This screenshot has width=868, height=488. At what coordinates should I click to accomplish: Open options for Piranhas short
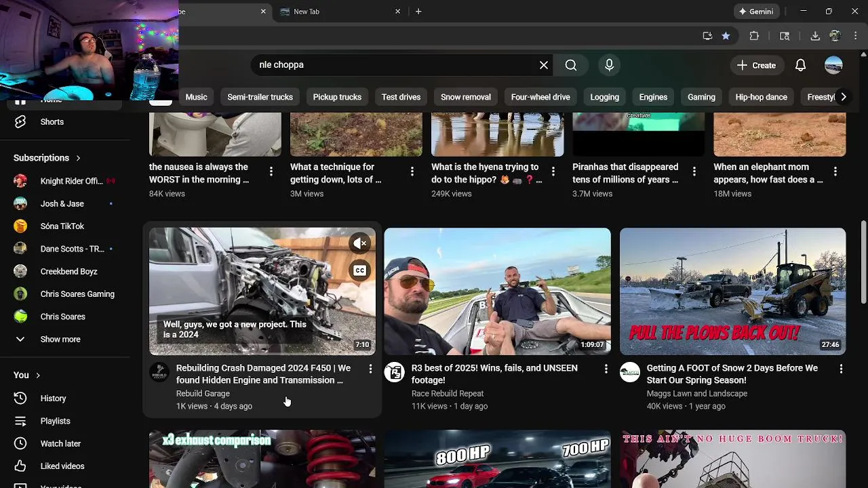coord(694,172)
